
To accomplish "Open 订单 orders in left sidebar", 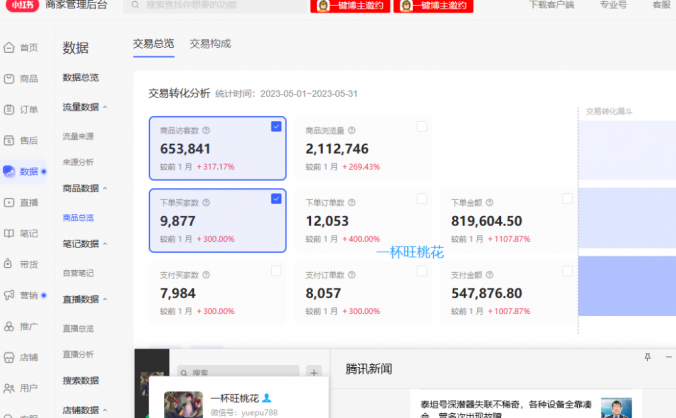I will tap(21, 110).
